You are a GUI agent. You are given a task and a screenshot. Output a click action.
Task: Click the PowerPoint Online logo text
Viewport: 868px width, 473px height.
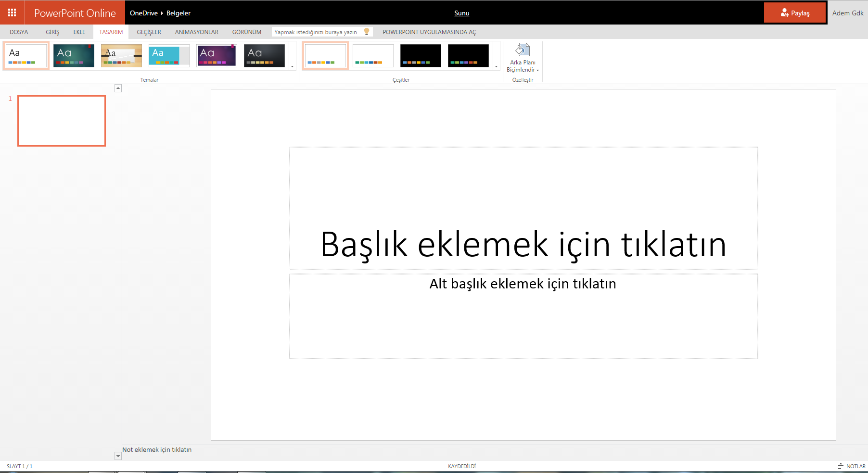point(75,13)
